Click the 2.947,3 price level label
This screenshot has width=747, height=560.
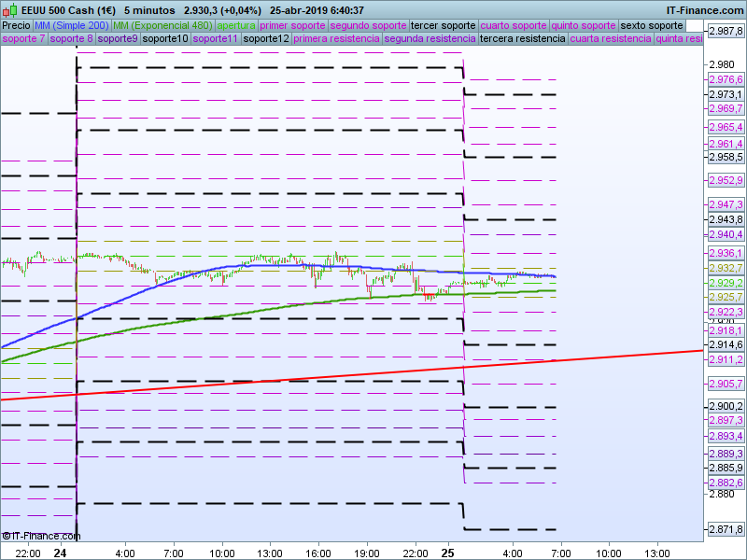(726, 204)
